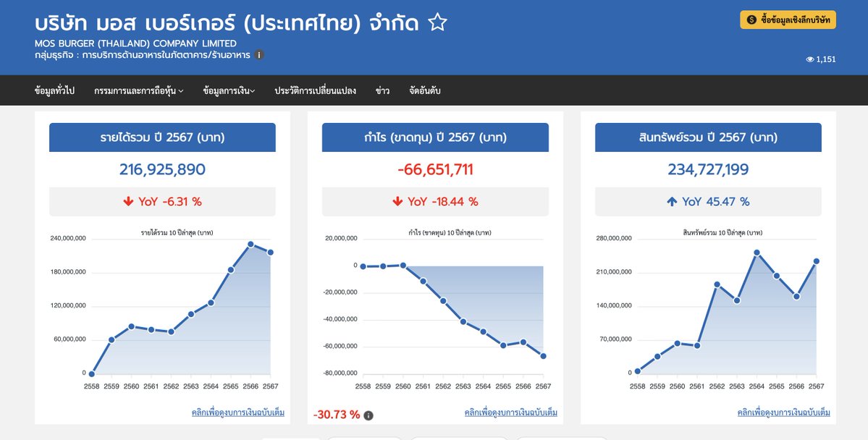Viewport: 868px width, 440px height.
Task: Open full financials link under total assets chart
Action: coord(784,412)
